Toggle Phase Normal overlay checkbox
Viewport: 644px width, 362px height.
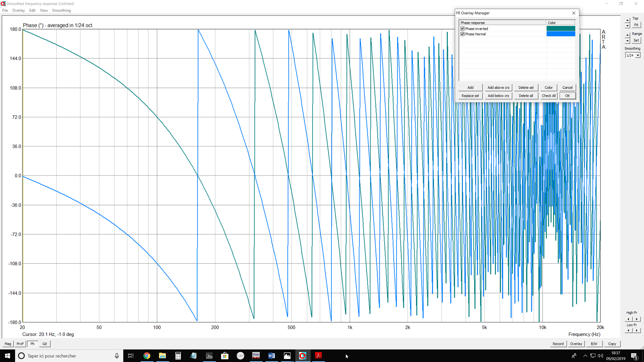463,34
